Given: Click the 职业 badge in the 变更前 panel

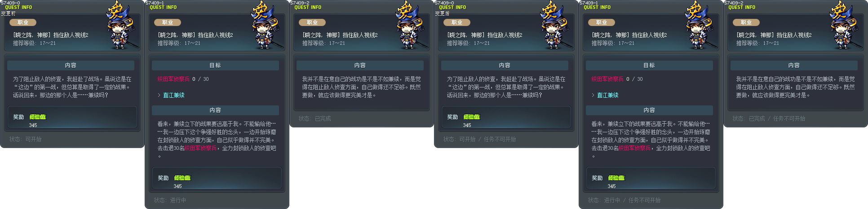Looking at the screenshot, I should point(23,22).
